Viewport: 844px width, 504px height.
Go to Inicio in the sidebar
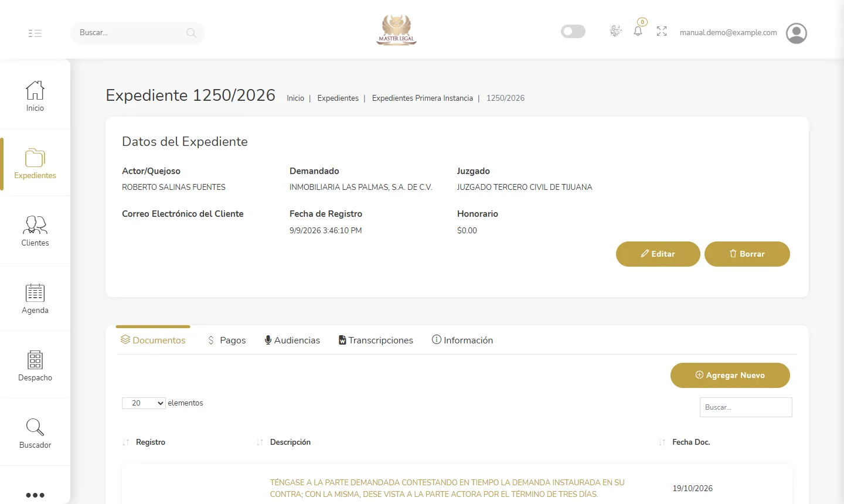35,96
